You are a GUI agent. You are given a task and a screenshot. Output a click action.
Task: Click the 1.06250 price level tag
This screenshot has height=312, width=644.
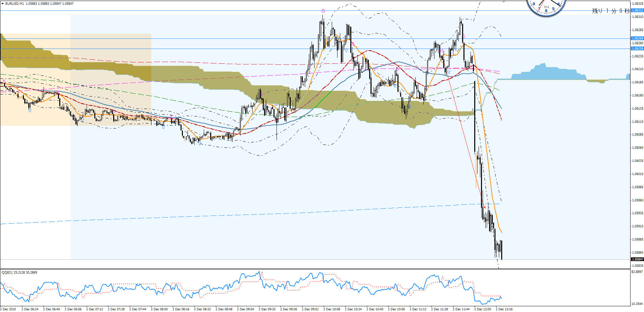point(637,49)
